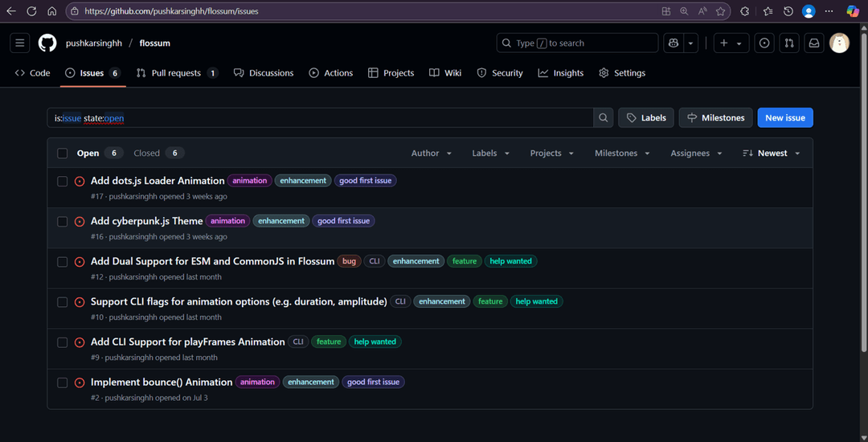Show the Closed 6 issues
This screenshot has width=868, height=442.
(159, 153)
